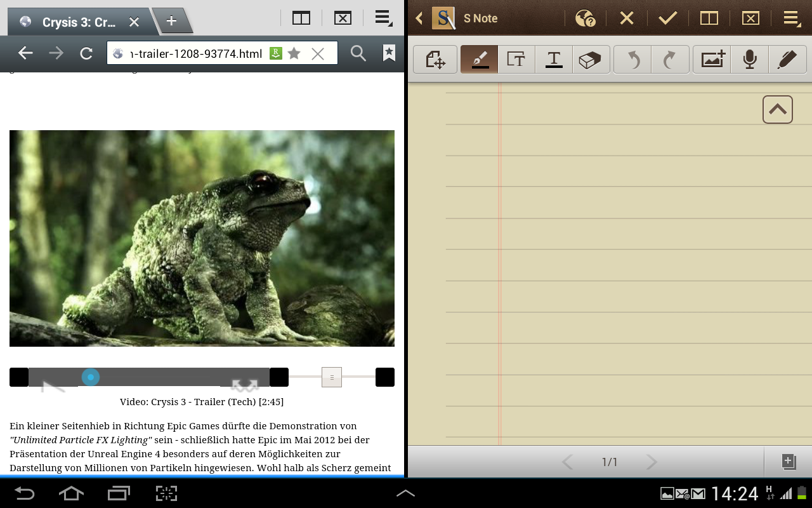This screenshot has width=812, height=508.
Task: Confirm the note with the checkmark
Action: tap(667, 18)
